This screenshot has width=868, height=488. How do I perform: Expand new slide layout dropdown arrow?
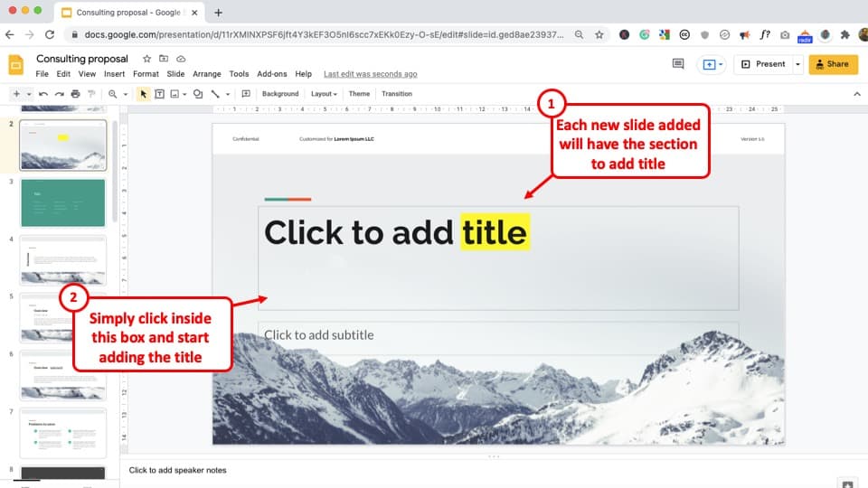click(x=29, y=94)
